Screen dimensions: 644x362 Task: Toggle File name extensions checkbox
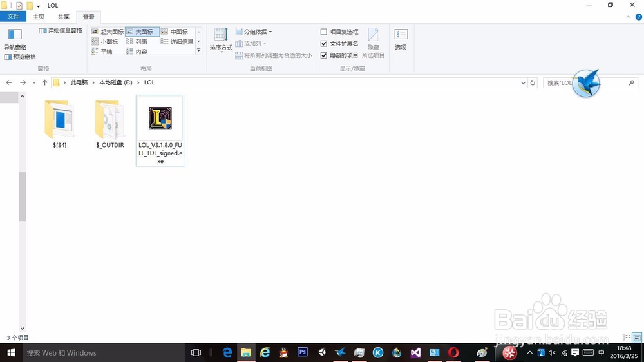(x=339, y=44)
